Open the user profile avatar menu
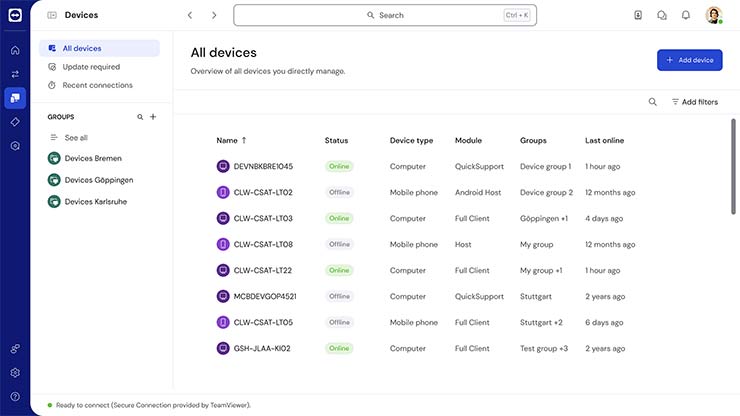The image size is (740, 416). (x=713, y=15)
